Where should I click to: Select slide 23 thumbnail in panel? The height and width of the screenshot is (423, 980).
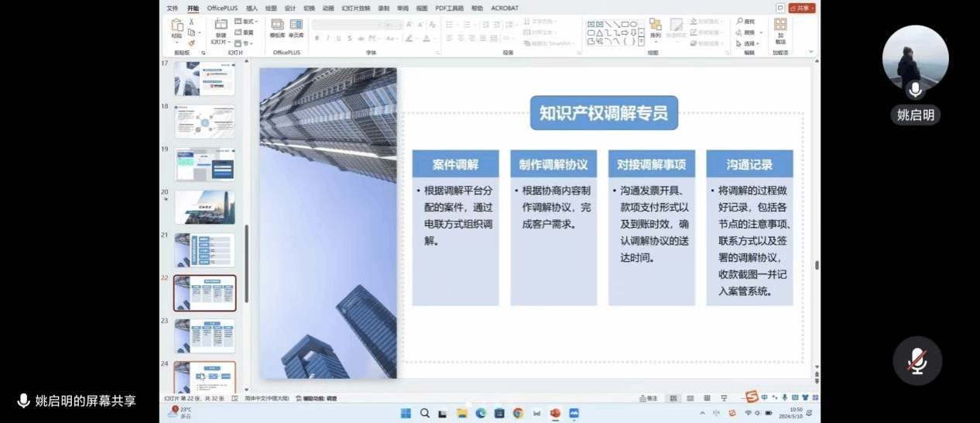point(204,335)
